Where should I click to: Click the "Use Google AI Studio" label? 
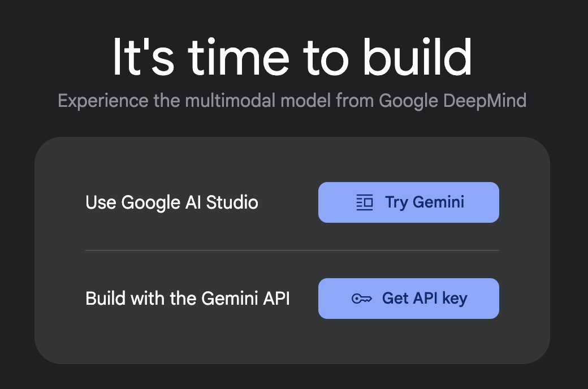[x=172, y=202]
